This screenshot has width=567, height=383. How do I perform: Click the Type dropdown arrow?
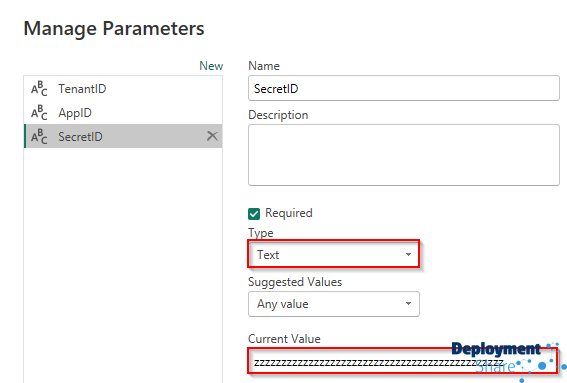click(408, 254)
